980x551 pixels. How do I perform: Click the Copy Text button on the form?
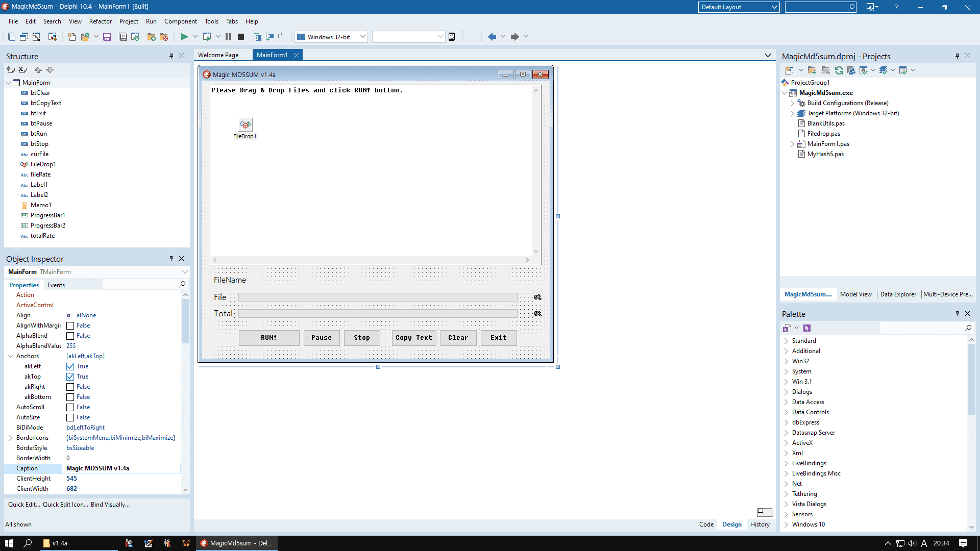tap(414, 338)
